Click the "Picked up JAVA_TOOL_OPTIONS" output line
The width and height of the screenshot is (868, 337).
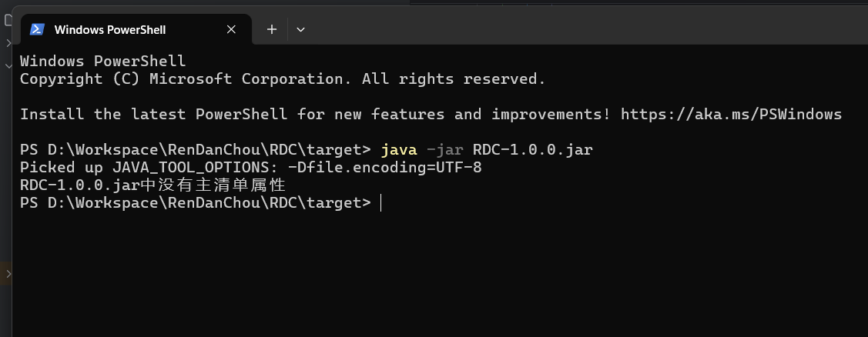pyautogui.click(x=250, y=167)
